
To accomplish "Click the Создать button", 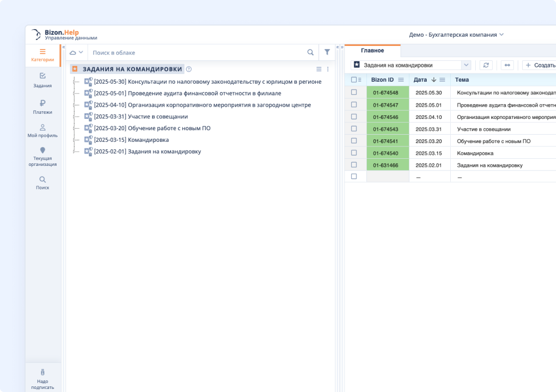I will click(x=540, y=65).
